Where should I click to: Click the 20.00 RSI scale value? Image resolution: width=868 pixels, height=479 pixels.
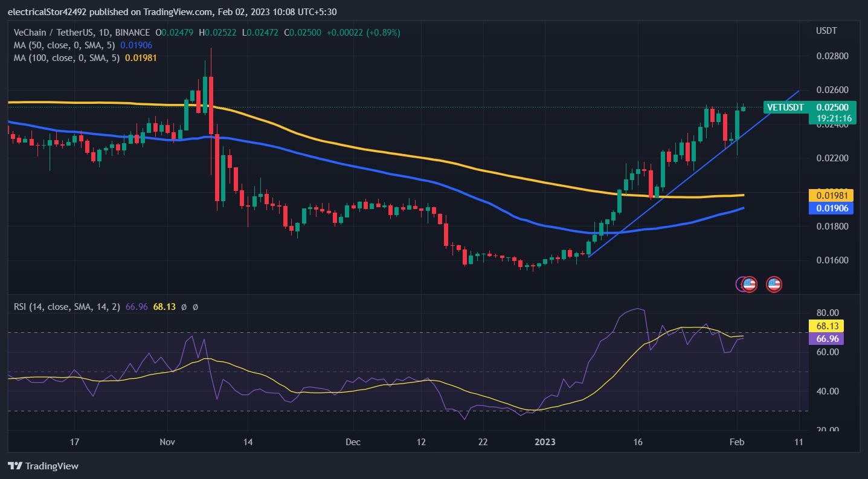point(827,430)
